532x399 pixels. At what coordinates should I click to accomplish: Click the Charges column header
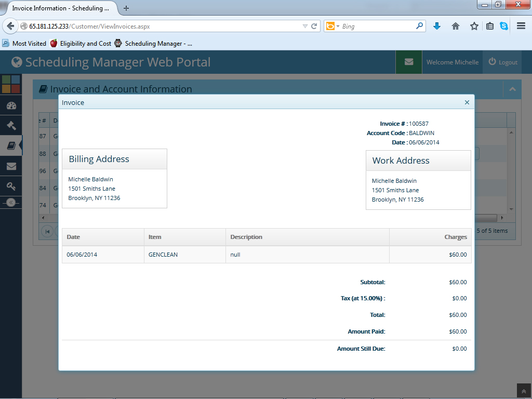click(430, 237)
